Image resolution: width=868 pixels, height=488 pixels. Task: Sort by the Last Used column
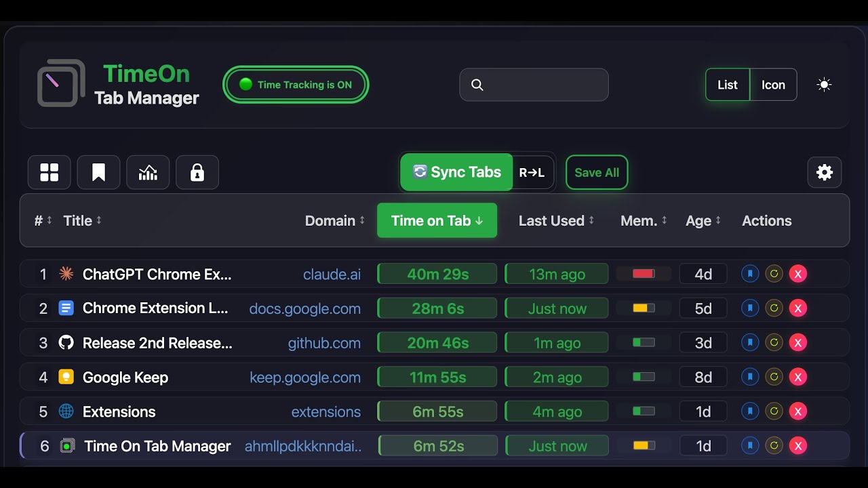tap(556, 220)
